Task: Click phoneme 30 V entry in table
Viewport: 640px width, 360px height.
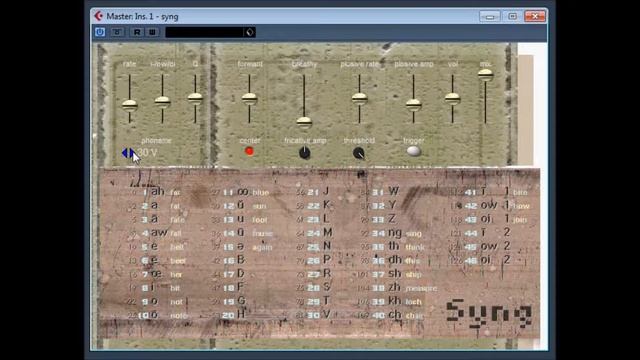Action: coord(319,315)
